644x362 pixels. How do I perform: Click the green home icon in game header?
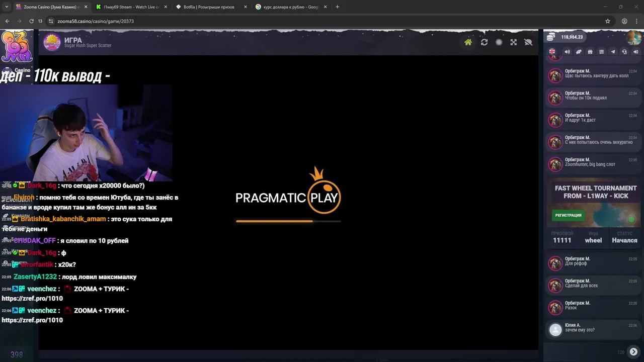click(468, 42)
